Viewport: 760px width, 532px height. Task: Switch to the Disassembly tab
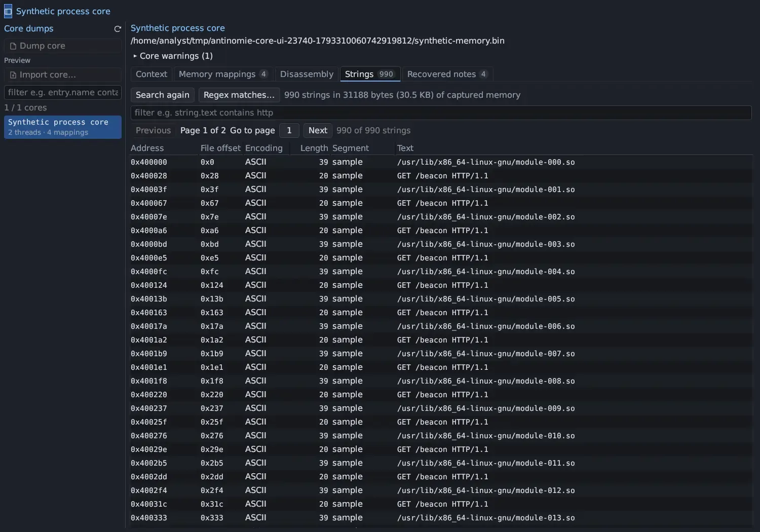coord(307,74)
